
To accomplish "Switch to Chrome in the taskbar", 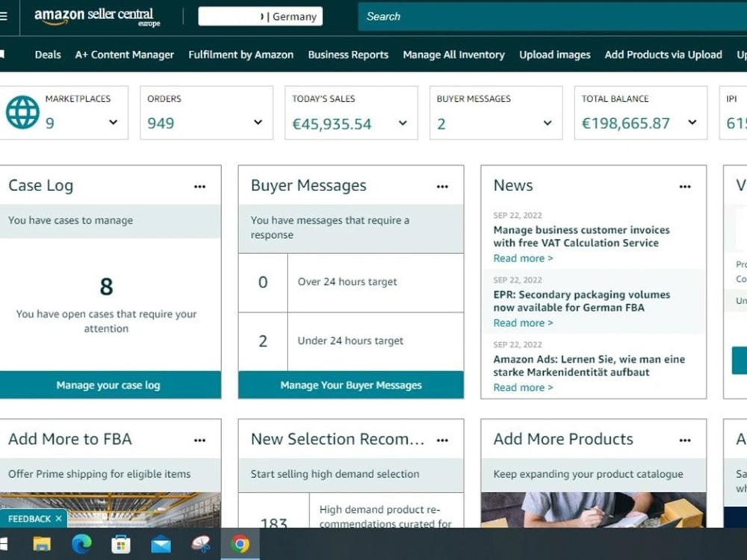I will click(x=240, y=544).
